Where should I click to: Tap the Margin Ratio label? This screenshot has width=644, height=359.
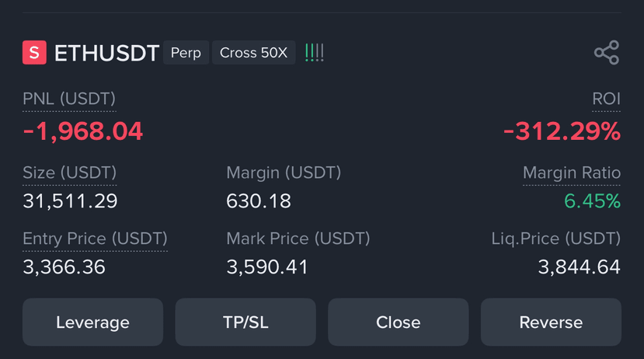pyautogui.click(x=572, y=173)
